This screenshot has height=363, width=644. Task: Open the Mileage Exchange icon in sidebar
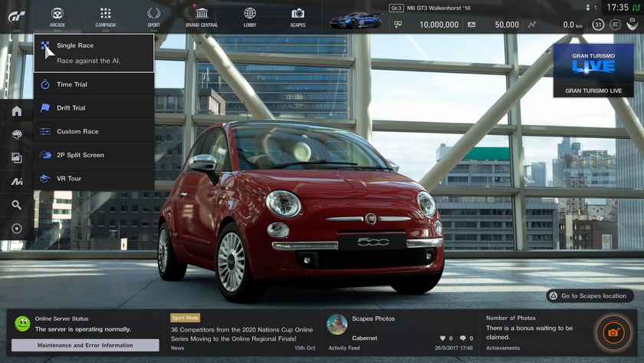(x=16, y=181)
